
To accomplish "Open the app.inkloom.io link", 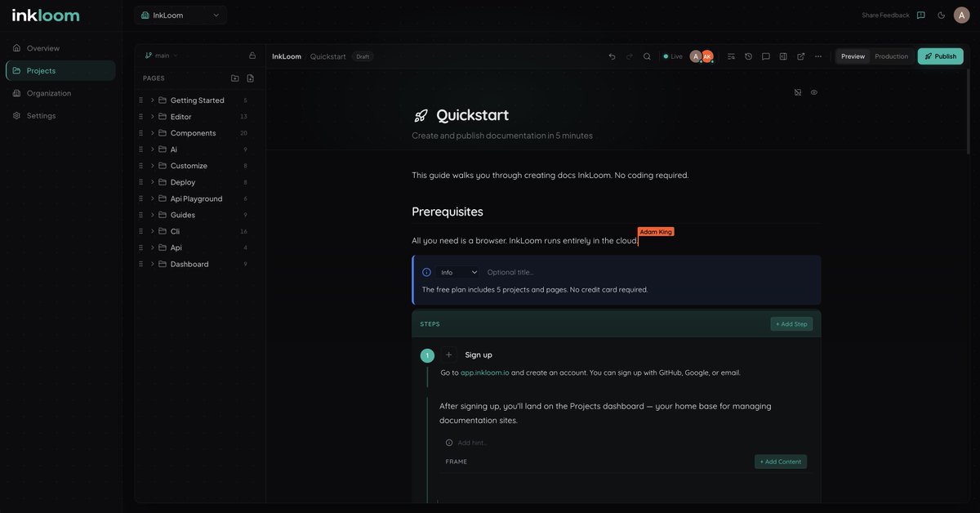I will click(x=484, y=372).
